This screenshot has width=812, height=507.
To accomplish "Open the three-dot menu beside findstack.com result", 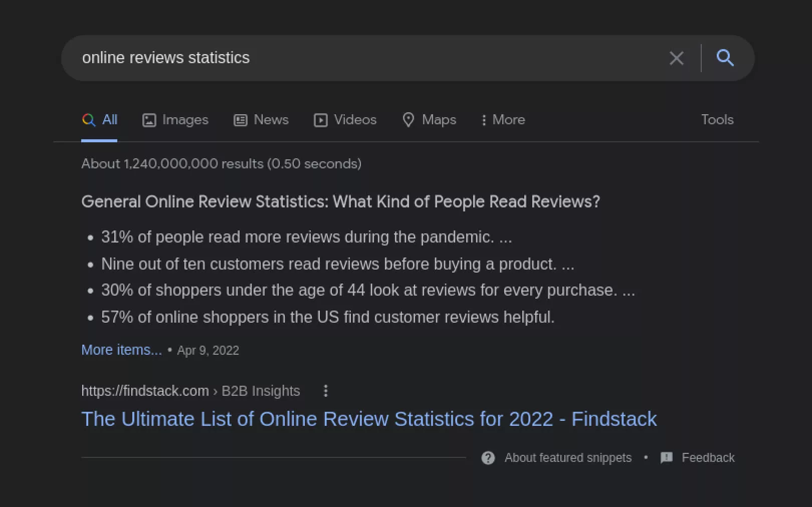I will 326,391.
